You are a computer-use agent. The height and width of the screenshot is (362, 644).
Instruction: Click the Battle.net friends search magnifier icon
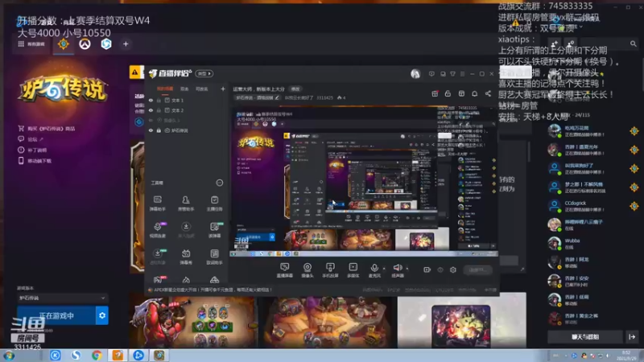coord(633,43)
